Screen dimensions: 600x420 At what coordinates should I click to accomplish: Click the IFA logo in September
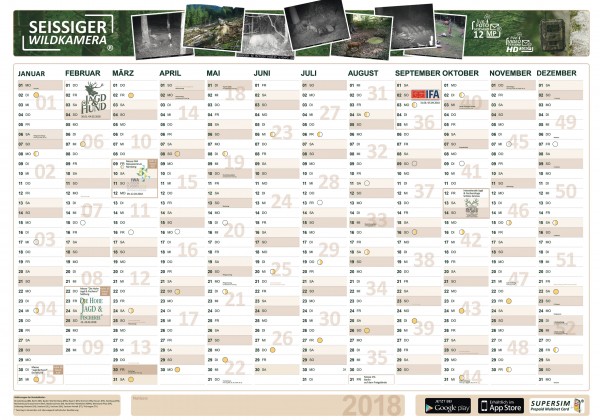click(426, 94)
